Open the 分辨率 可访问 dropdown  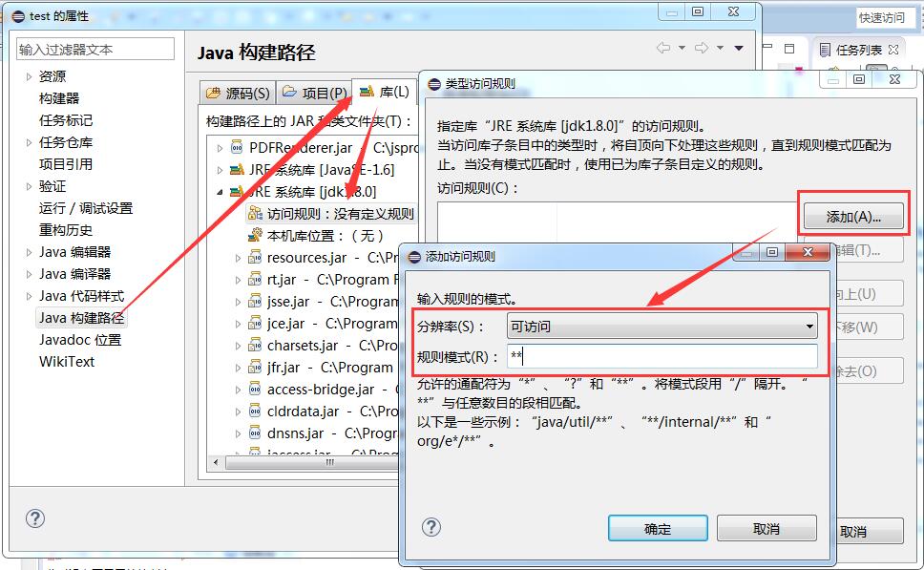809,326
